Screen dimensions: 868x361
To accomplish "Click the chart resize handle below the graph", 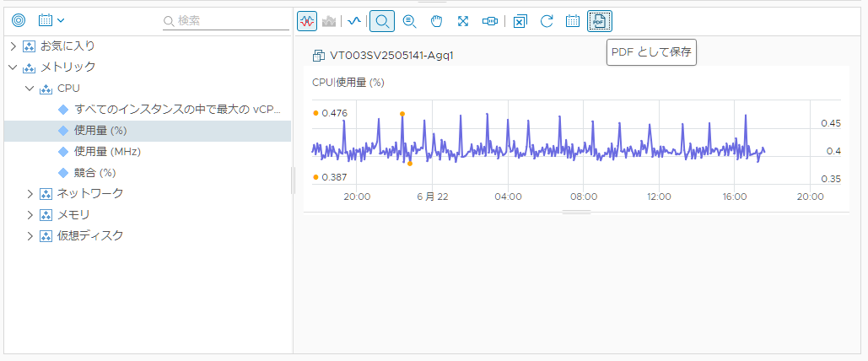I will tap(576, 212).
